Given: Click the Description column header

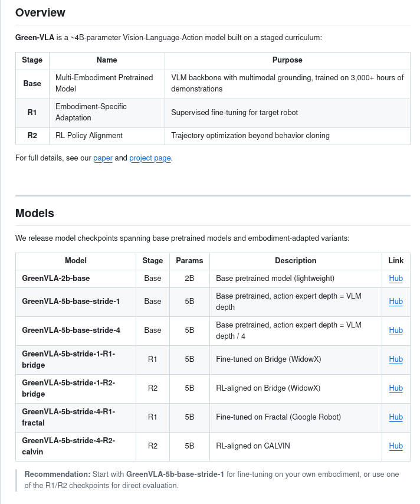Looking at the screenshot, I should (x=296, y=261).
